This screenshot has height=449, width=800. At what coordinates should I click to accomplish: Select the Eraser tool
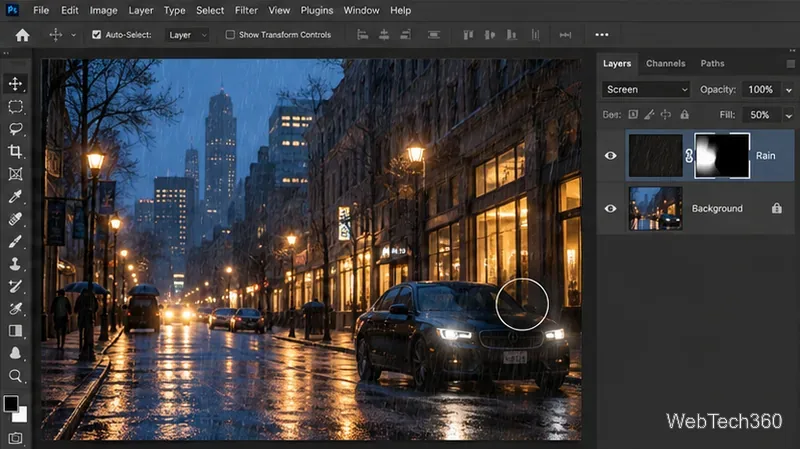[x=15, y=308]
